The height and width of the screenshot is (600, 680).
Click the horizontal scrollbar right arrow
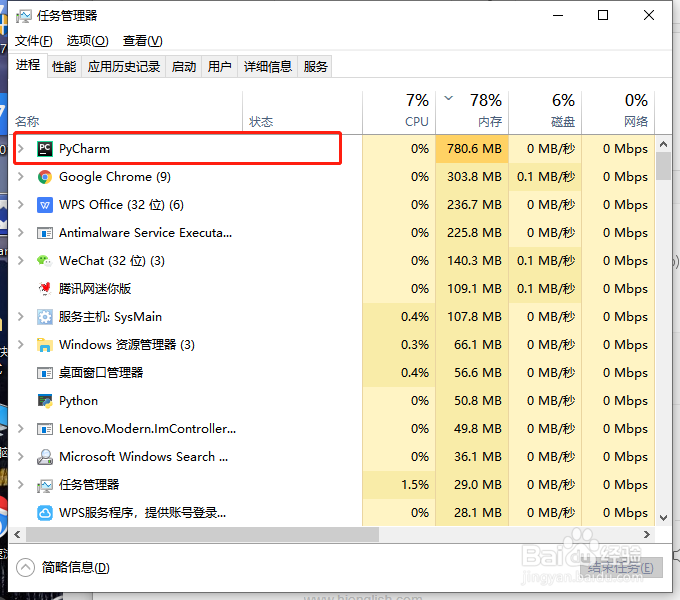[x=647, y=535]
